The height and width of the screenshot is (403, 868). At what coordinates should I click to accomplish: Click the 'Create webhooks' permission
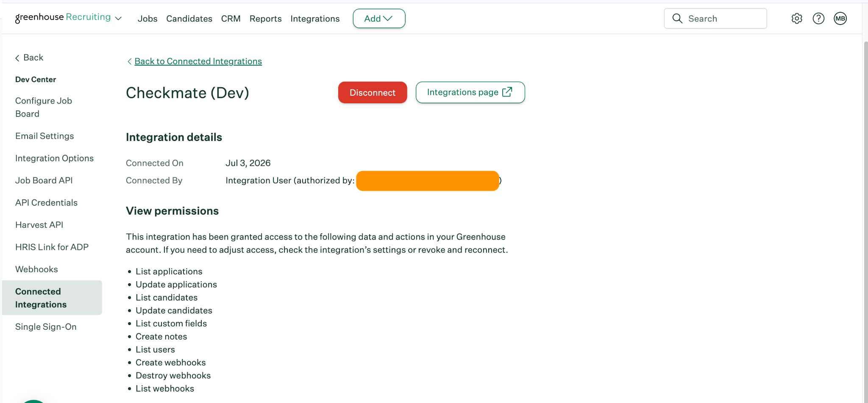170,362
